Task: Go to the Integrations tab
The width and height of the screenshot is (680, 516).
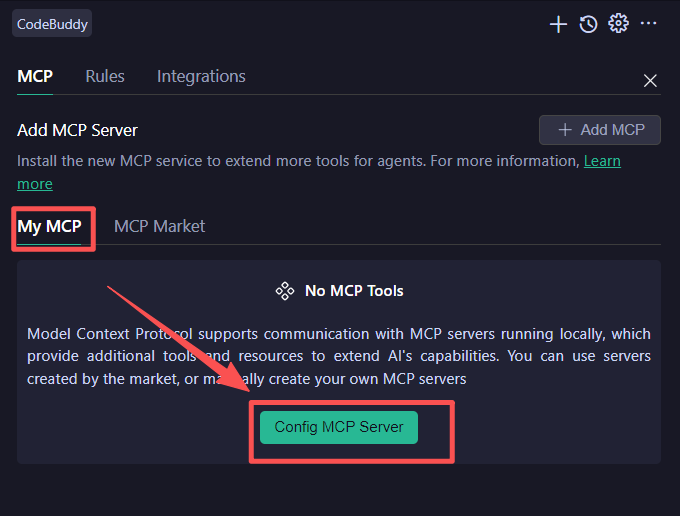Action: pyautogui.click(x=201, y=76)
